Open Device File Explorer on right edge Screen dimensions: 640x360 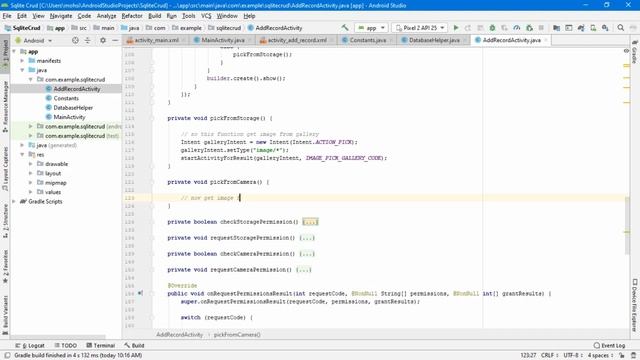click(635, 304)
